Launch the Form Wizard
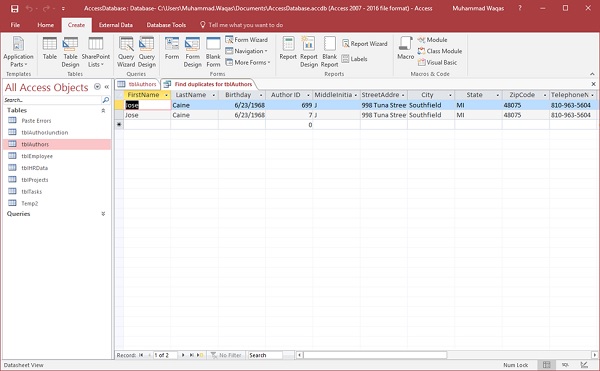Viewport: 600px width, 371px height. tap(246, 40)
